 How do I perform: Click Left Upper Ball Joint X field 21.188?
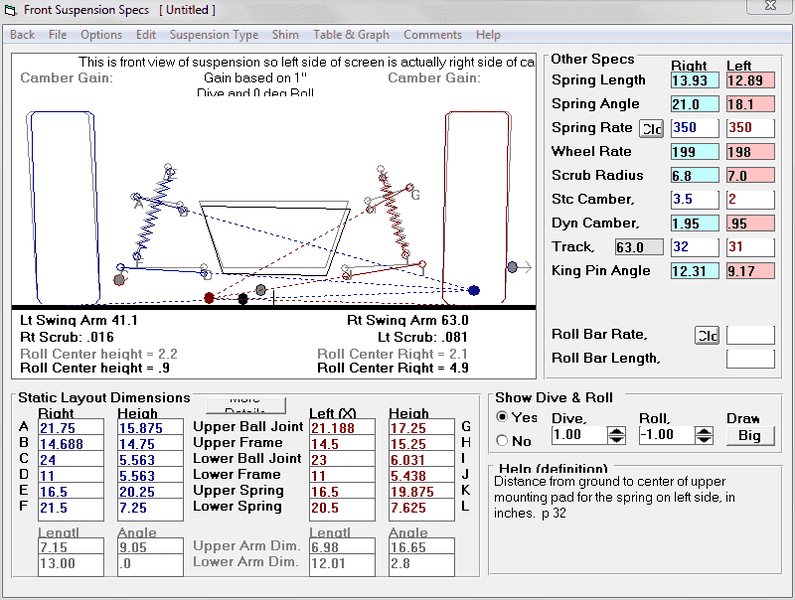pos(342,428)
